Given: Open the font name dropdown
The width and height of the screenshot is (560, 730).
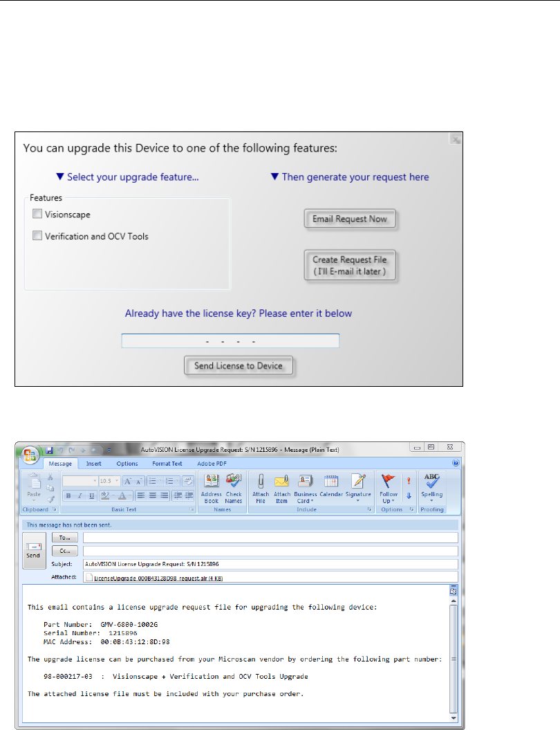Looking at the screenshot, I should [95, 481].
